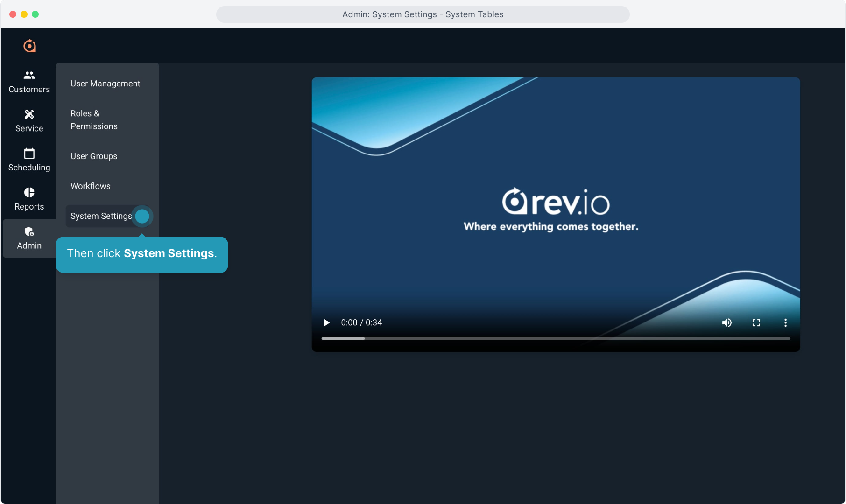Maximize the window with green button
This screenshot has width=846, height=504.
[35, 14]
